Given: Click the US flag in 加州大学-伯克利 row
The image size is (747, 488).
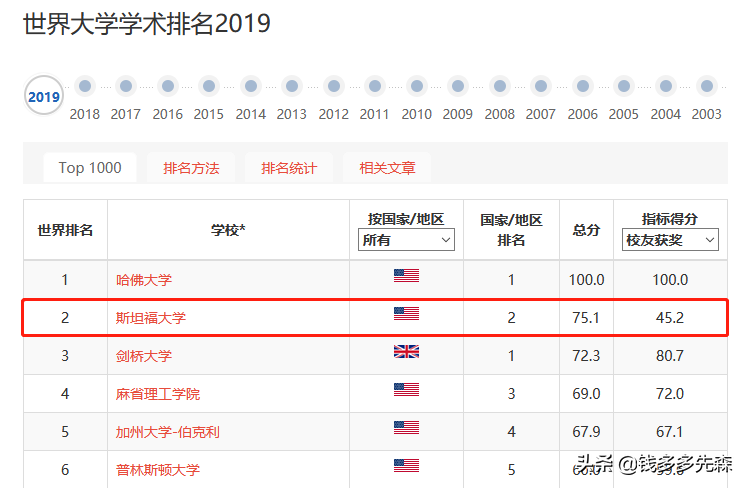Looking at the screenshot, I should (406, 428).
